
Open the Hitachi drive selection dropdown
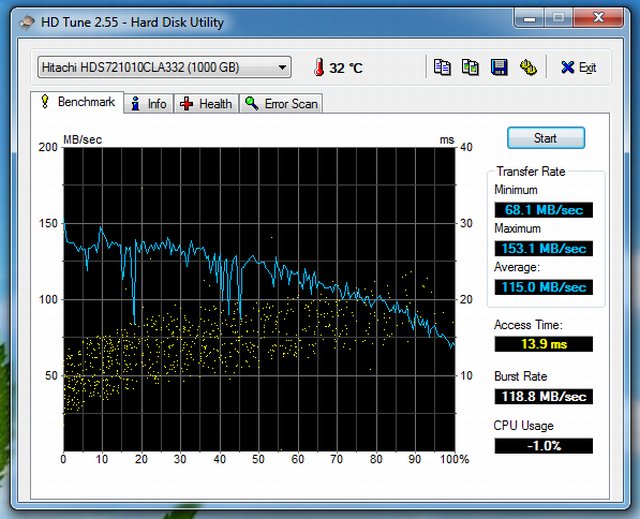coord(164,68)
